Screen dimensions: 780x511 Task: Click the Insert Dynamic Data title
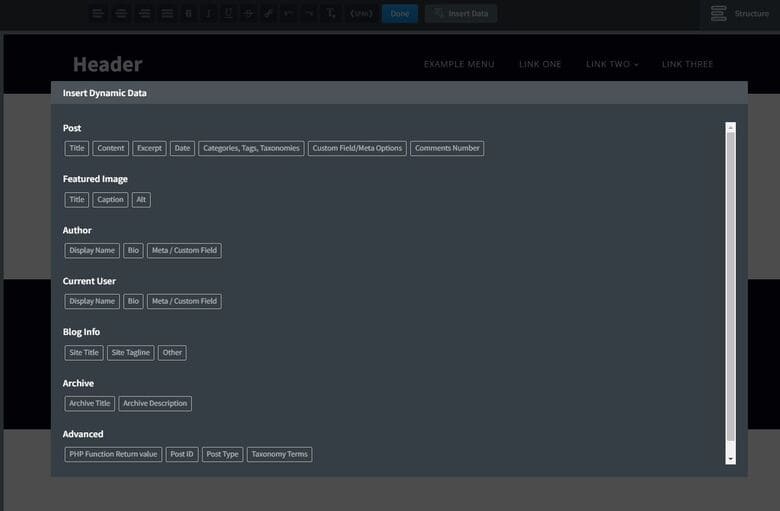point(104,93)
